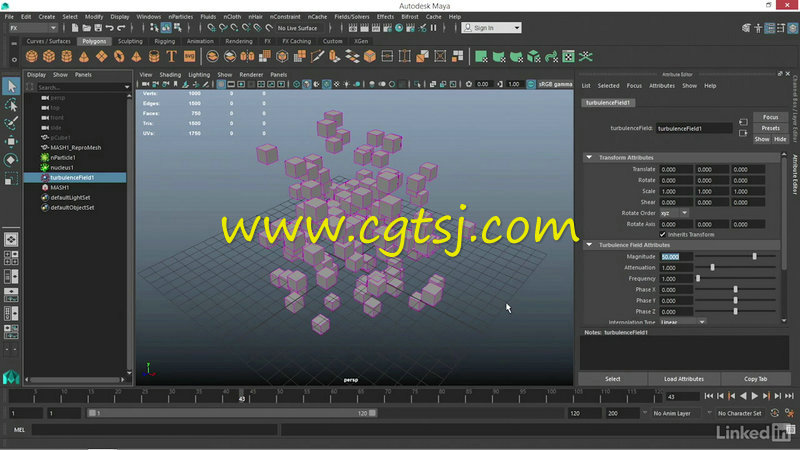This screenshot has width=800, height=450.
Task: Switch to the FX Caching shelf tab
Action: click(x=296, y=41)
